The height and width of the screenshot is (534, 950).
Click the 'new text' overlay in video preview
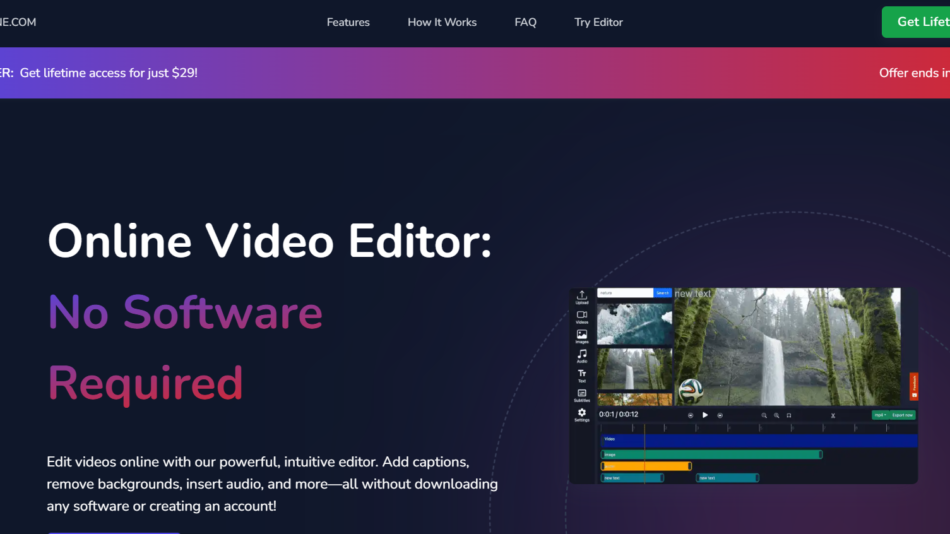693,293
